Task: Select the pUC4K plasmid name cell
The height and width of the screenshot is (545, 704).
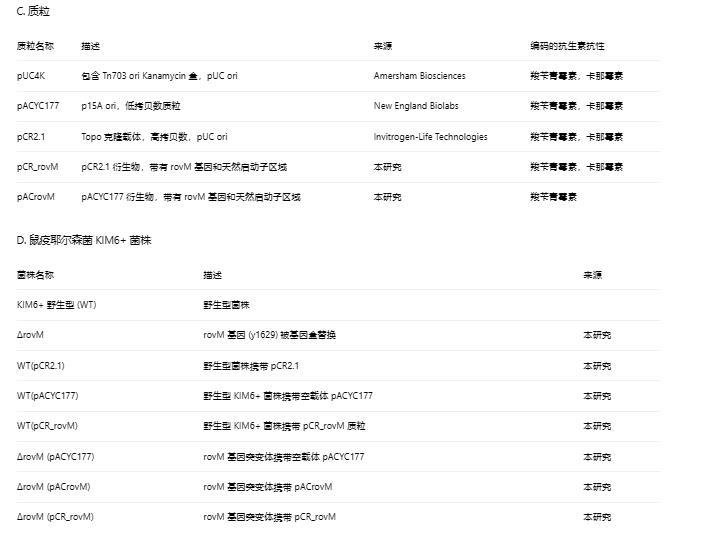Action: (31, 76)
